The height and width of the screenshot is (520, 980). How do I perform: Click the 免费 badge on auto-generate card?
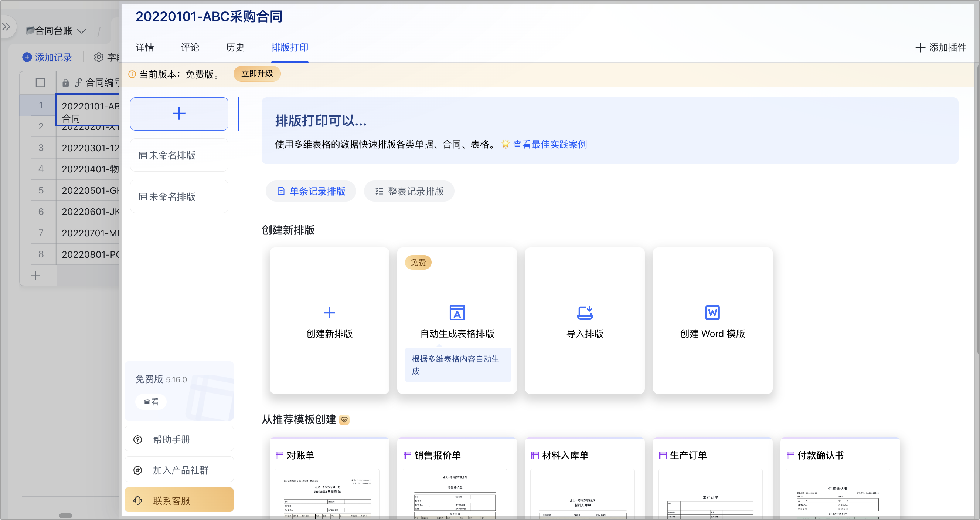[418, 262]
